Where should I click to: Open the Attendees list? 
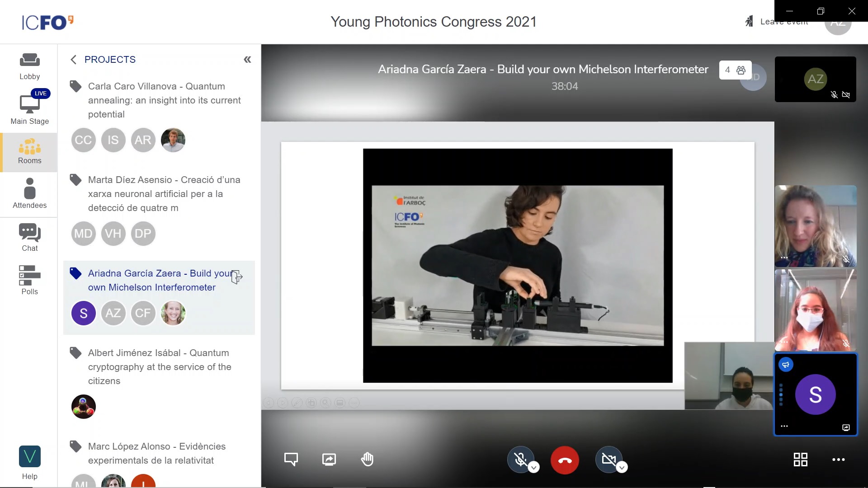(x=29, y=194)
